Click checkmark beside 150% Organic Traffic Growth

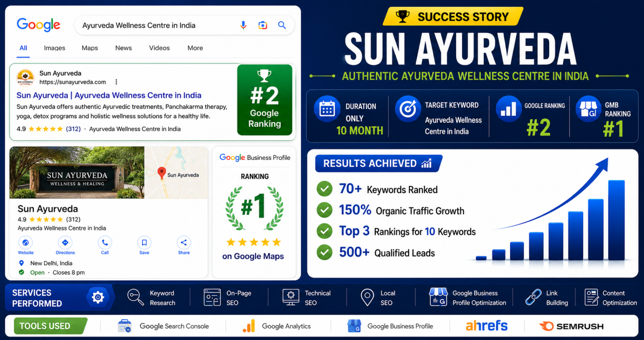324,210
